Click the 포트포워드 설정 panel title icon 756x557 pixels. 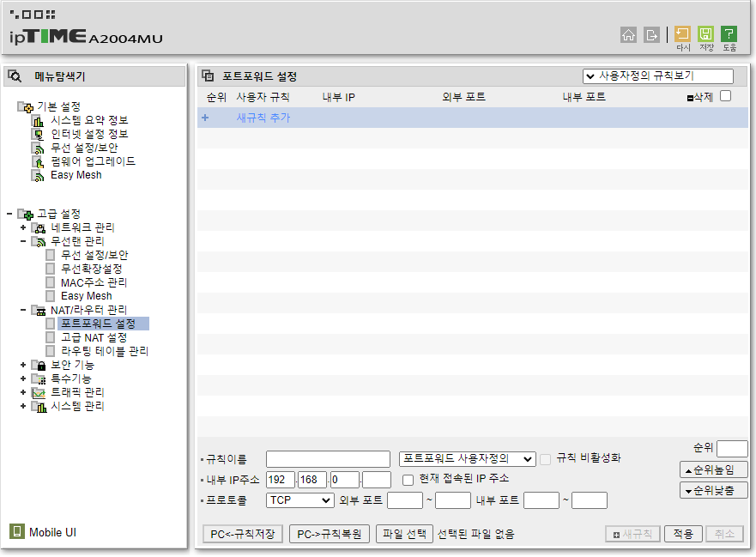208,76
